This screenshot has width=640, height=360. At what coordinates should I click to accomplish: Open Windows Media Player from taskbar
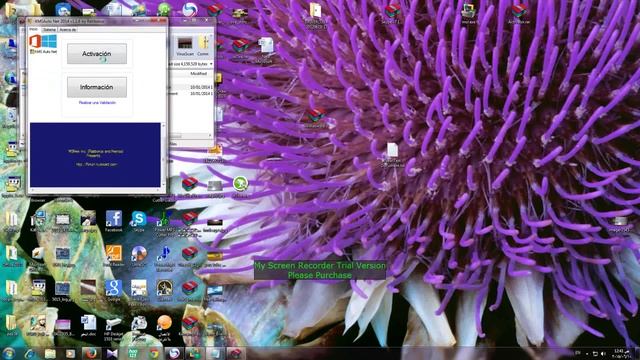(70, 353)
